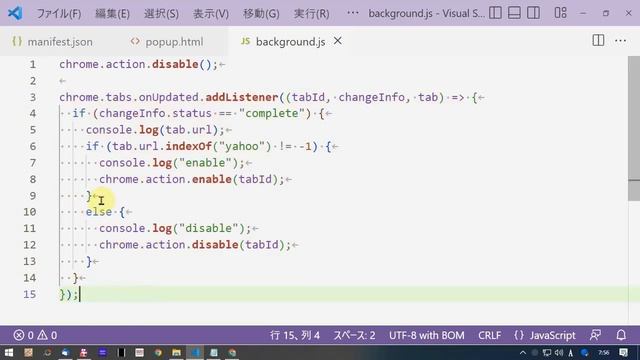Click the 行 15, 列 4 cursor position
The image size is (640, 360).
click(295, 336)
